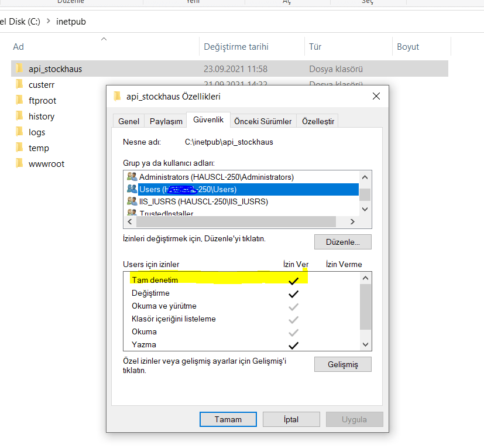Select the api_stockhaus folder icon
Screen dimensions: 484x448
[19, 69]
